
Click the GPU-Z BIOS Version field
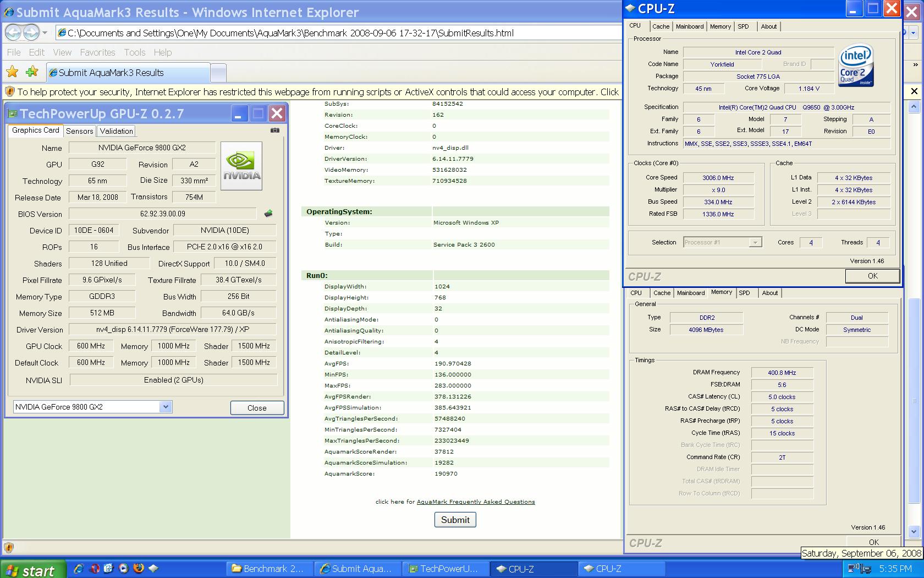[163, 214]
